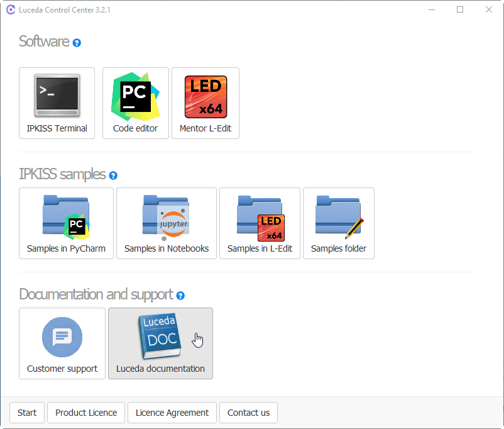Click help icon beside IPKISS samples
The height and width of the screenshot is (429, 504).
pos(113,175)
